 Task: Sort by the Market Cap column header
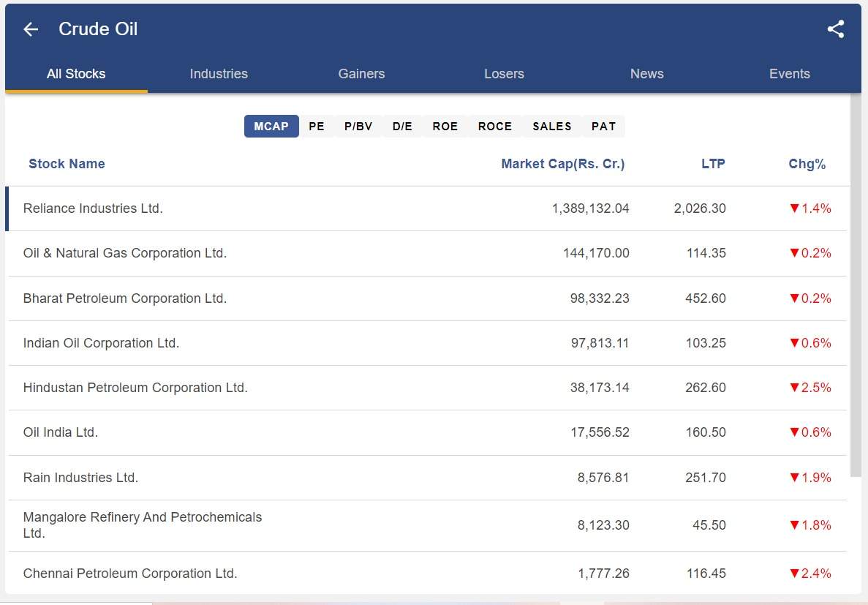(562, 164)
